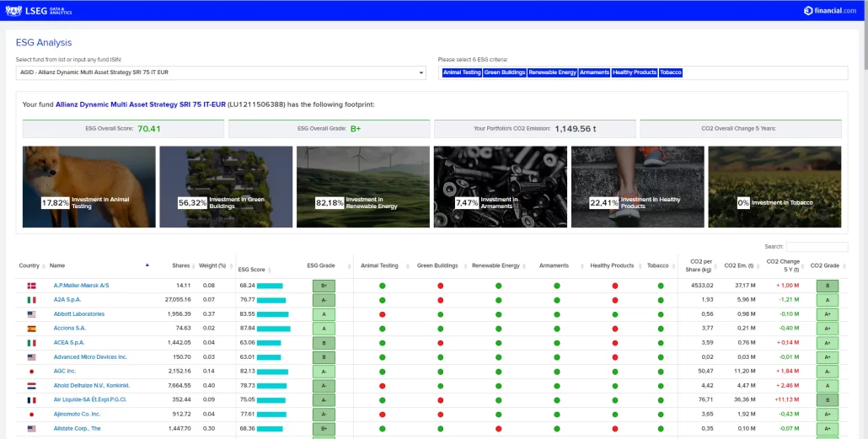Click the red Green Buildings dot for A.P.Moller-Maersk
This screenshot has width=868, height=439.
coord(440,286)
